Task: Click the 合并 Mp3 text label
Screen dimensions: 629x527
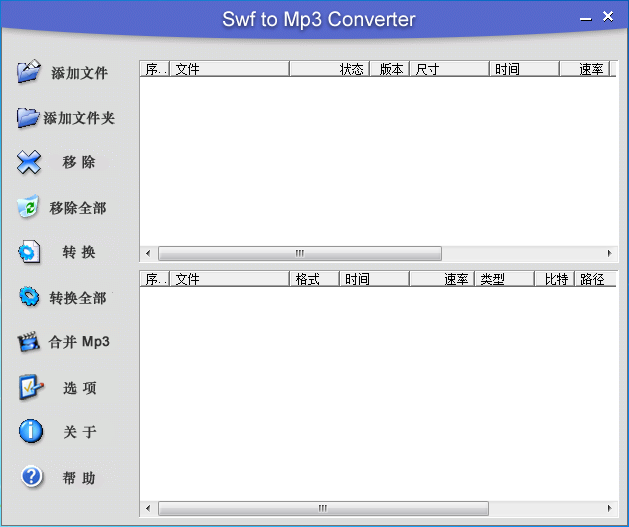Action: 79,342
